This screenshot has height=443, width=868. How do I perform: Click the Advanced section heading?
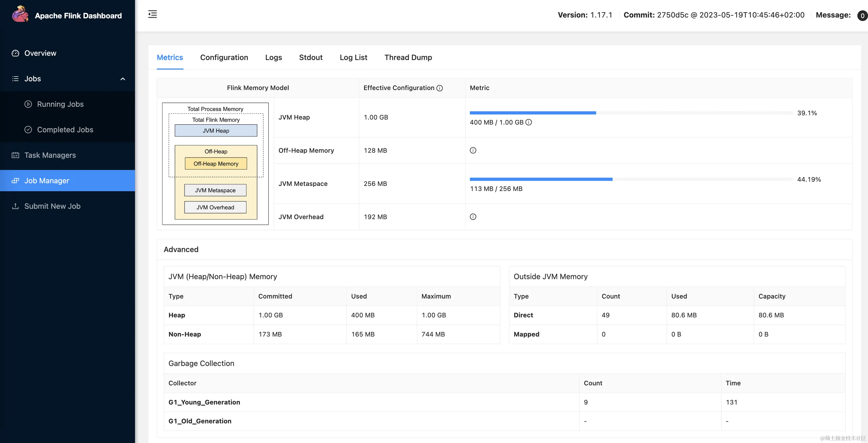(181, 250)
